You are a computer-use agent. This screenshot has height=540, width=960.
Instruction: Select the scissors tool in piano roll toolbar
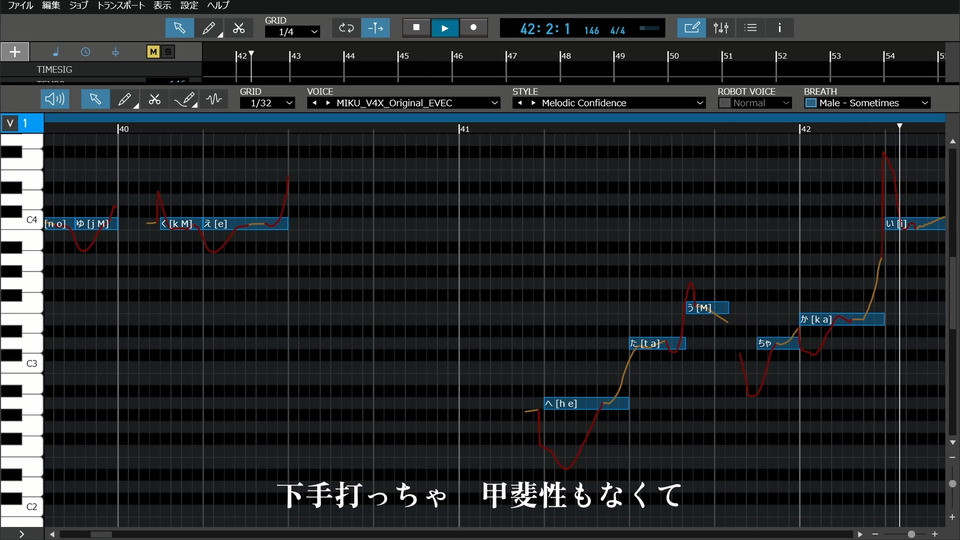coord(154,99)
